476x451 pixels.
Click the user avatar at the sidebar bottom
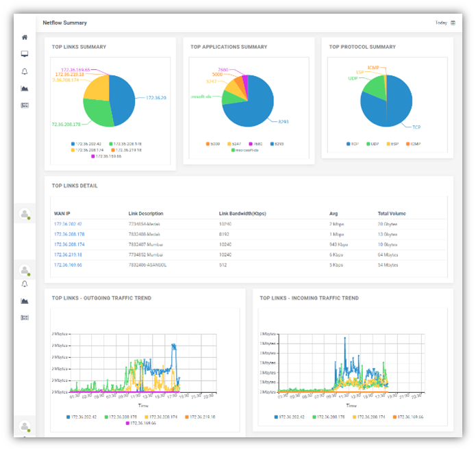[25, 426]
